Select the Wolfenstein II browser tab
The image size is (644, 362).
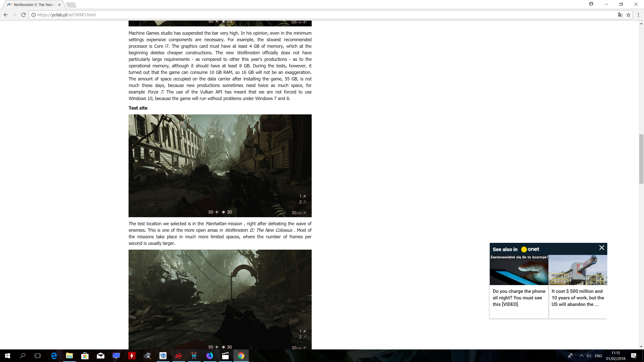(33, 5)
